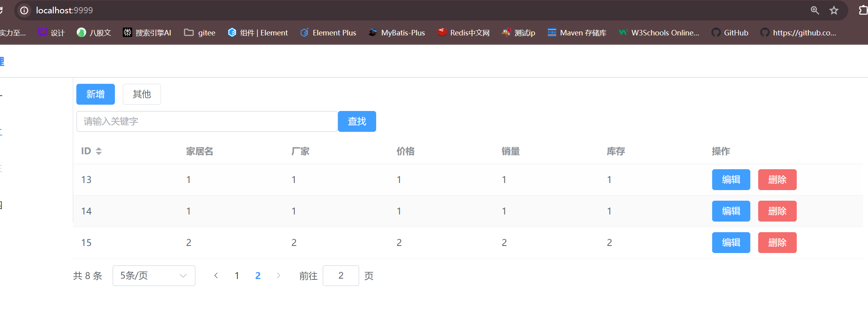Open the Maven 存储库 bookmark
Screen dimensions: 868x316
(x=577, y=33)
